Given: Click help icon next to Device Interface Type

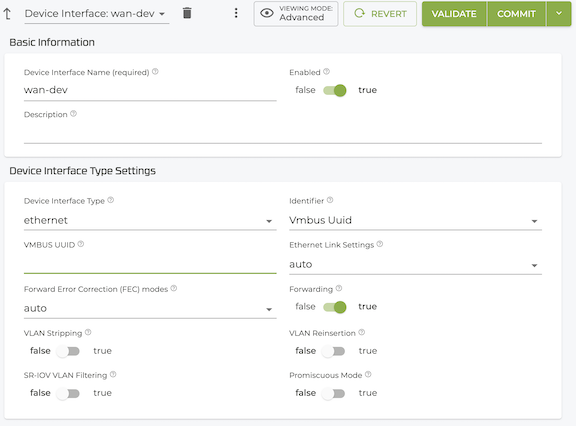Looking at the screenshot, I should 111,200.
